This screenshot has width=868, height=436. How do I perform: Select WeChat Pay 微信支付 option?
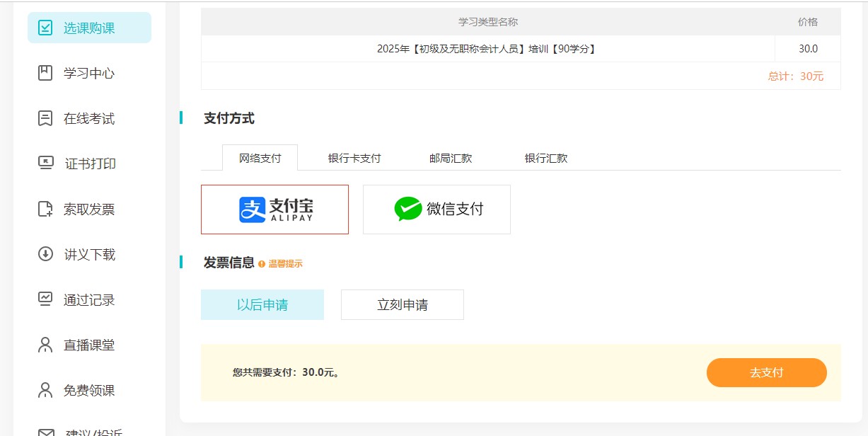click(x=436, y=210)
